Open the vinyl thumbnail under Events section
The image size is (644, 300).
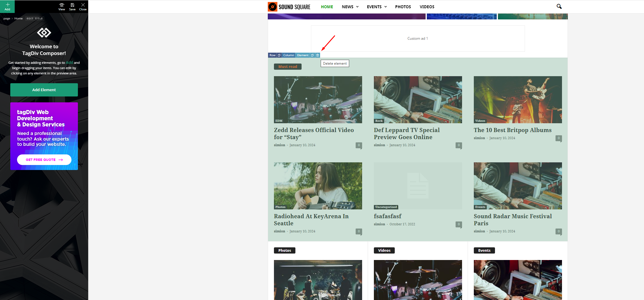coord(518,280)
